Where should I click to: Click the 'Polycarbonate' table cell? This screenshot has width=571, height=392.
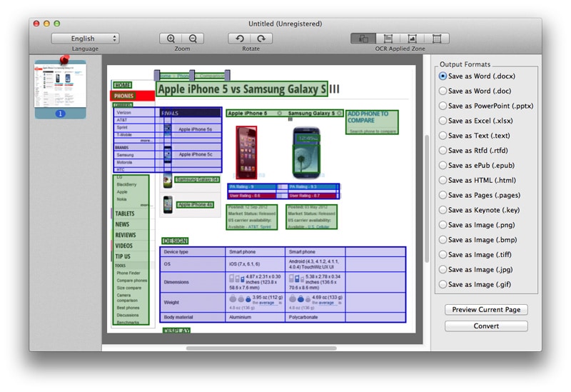315,317
